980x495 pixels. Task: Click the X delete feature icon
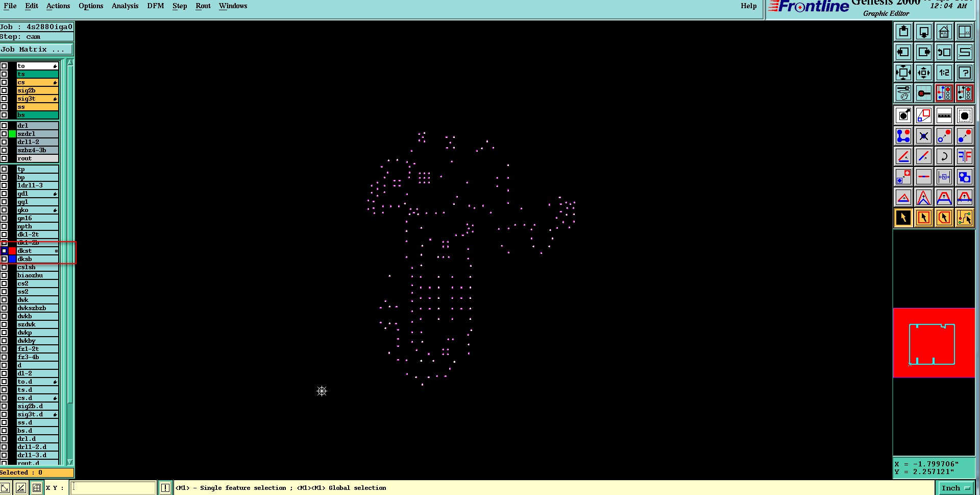(x=924, y=136)
